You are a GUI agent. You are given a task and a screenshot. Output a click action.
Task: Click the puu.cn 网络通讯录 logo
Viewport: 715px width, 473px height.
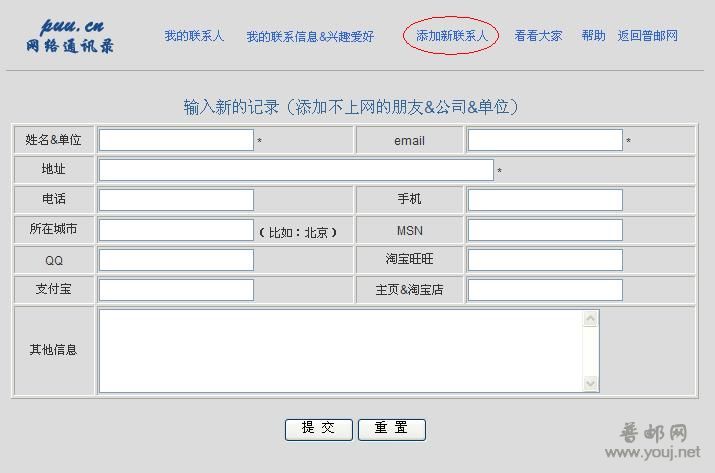coord(72,36)
